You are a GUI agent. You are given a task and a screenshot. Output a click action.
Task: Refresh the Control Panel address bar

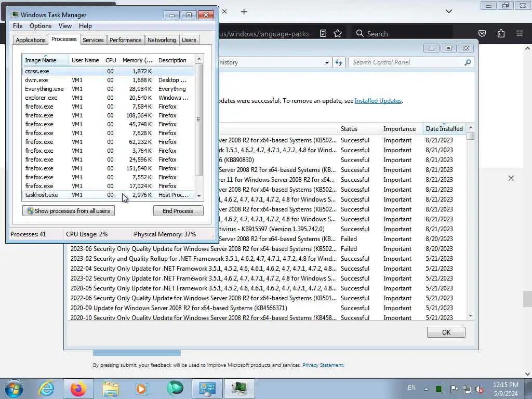339,62
